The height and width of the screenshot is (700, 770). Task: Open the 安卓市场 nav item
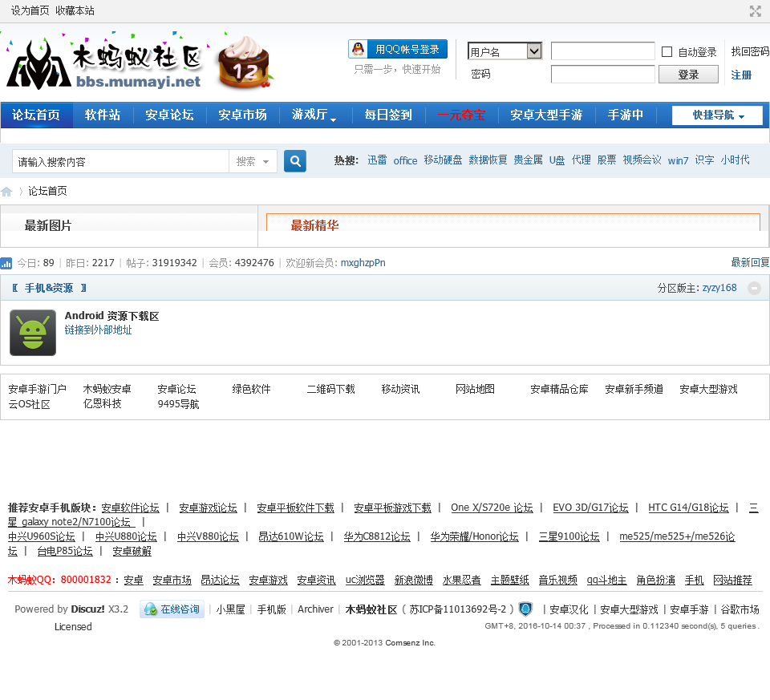(242, 115)
